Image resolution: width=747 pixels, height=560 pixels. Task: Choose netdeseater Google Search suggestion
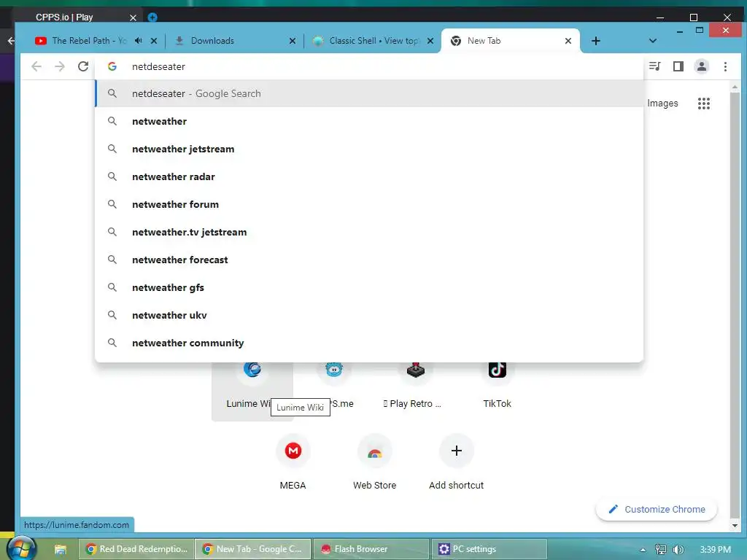369,93
